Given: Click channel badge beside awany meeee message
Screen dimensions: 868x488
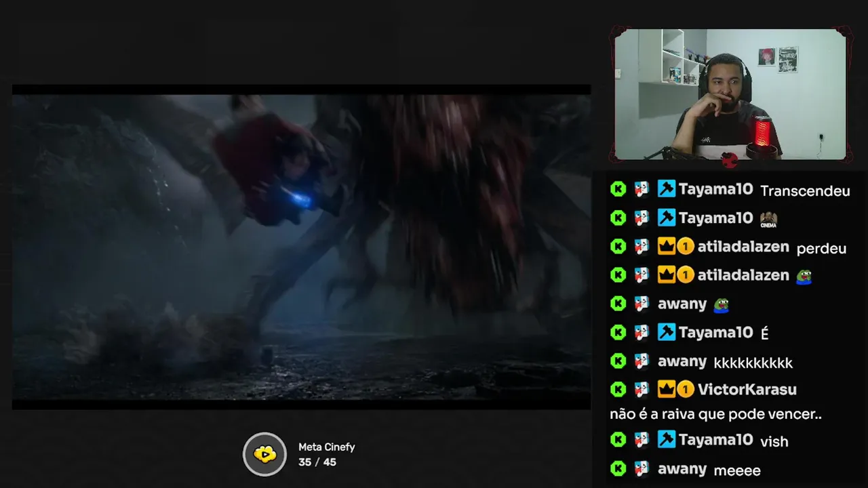Looking at the screenshot, I should [x=642, y=468].
